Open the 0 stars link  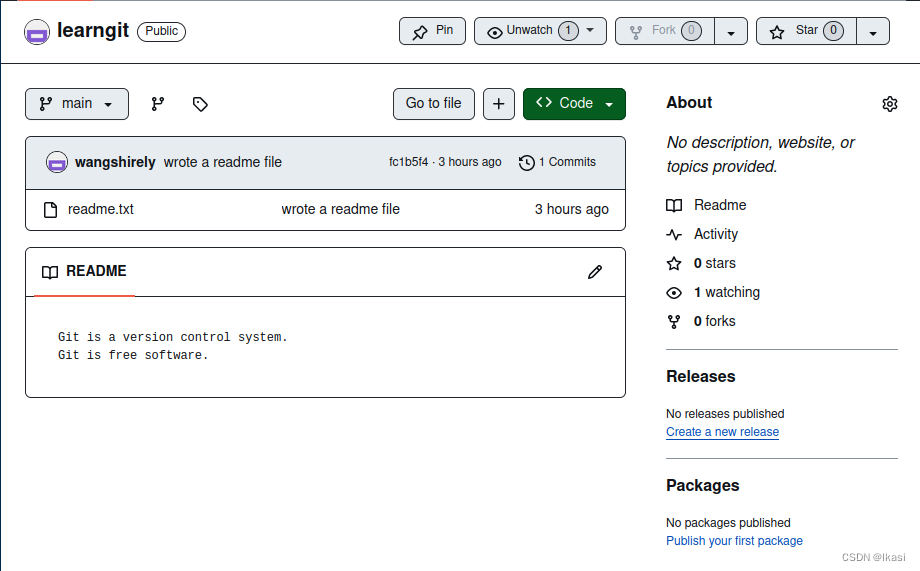[715, 263]
